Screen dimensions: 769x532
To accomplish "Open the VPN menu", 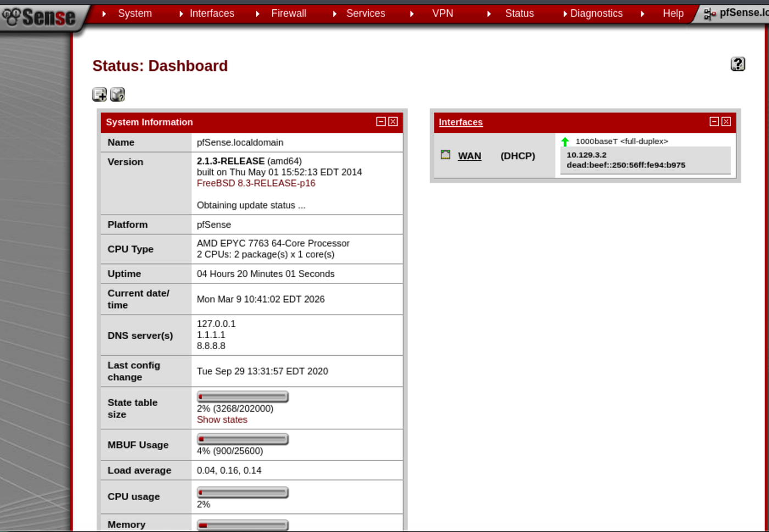I will (443, 13).
